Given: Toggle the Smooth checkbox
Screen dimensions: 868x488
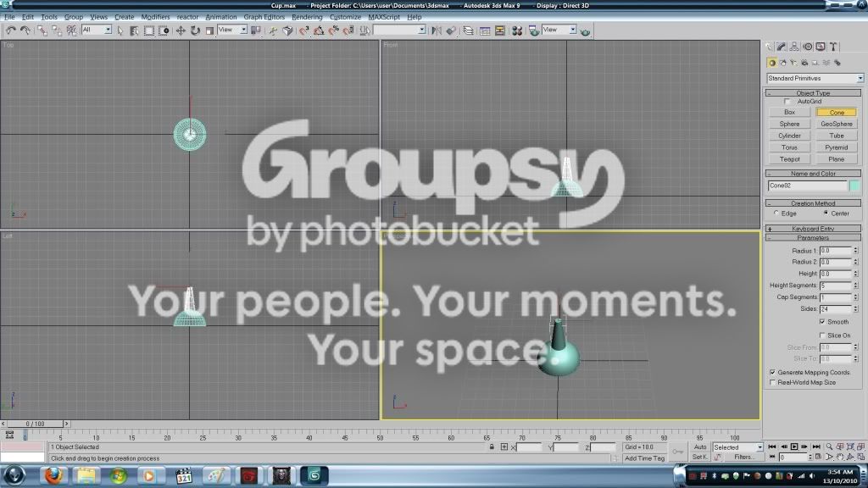Looking at the screenshot, I should [822, 322].
